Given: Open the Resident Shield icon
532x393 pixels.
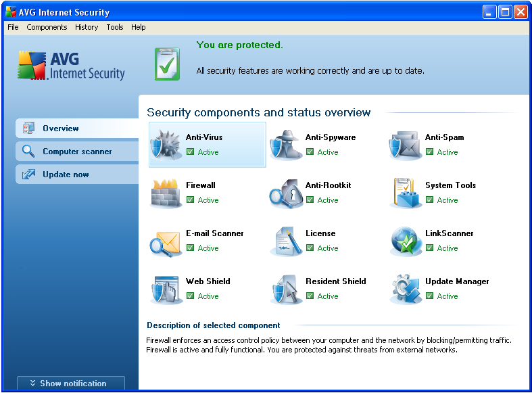Looking at the screenshot, I should click(x=286, y=290).
